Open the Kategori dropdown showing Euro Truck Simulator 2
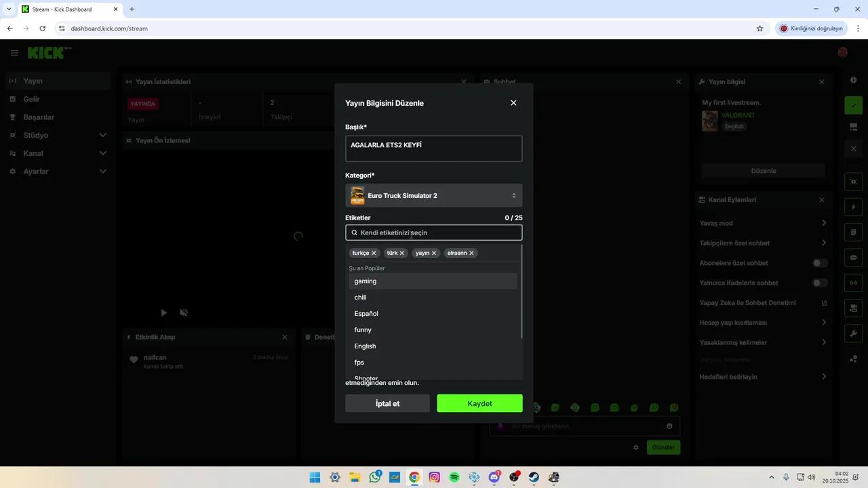Viewport: 868px width, 488px height. point(433,195)
